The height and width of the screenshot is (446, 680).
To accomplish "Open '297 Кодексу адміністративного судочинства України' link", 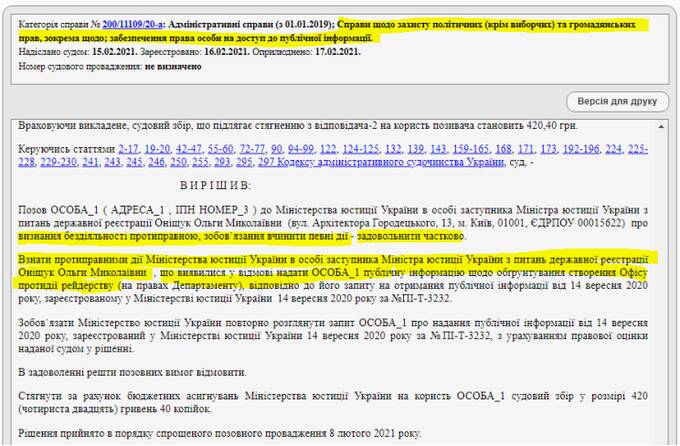I will pyautogui.click(x=381, y=162).
